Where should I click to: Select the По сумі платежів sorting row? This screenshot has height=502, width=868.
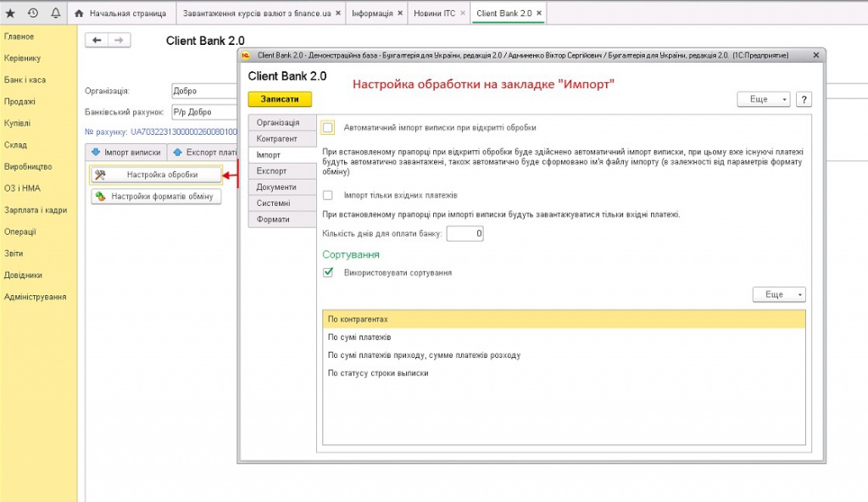564,337
